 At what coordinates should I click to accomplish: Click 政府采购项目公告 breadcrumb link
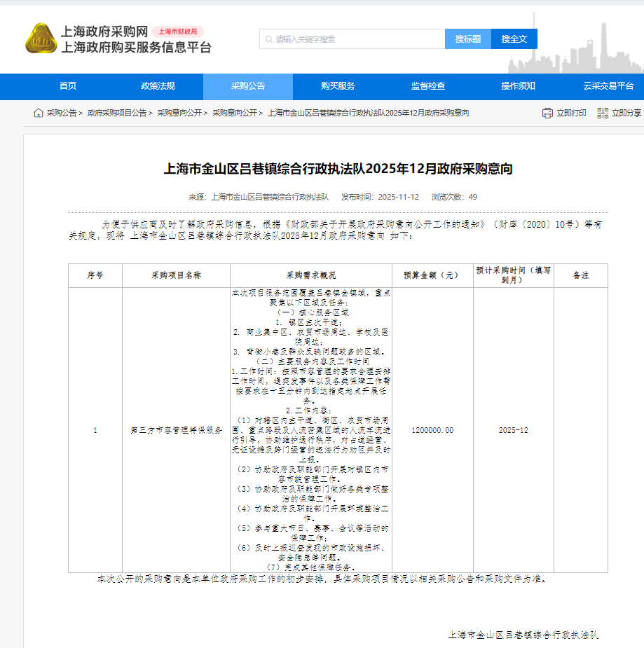(117, 113)
